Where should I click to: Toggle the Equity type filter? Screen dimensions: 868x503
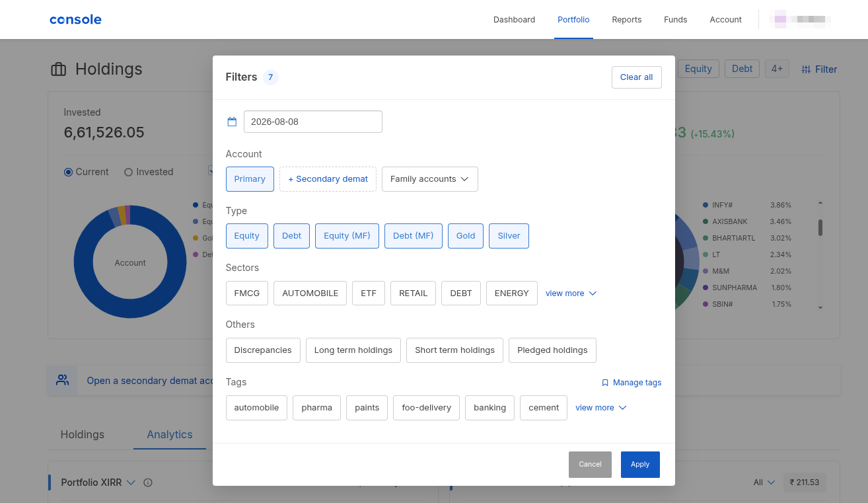pos(247,236)
